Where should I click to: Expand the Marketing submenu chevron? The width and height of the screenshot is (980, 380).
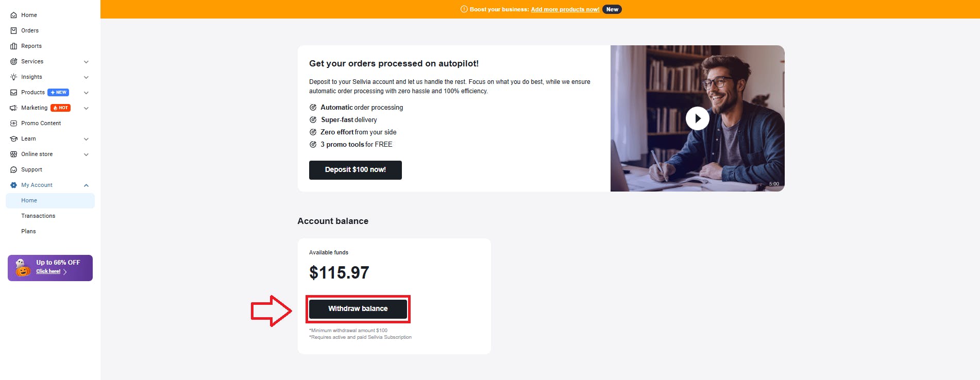click(86, 108)
